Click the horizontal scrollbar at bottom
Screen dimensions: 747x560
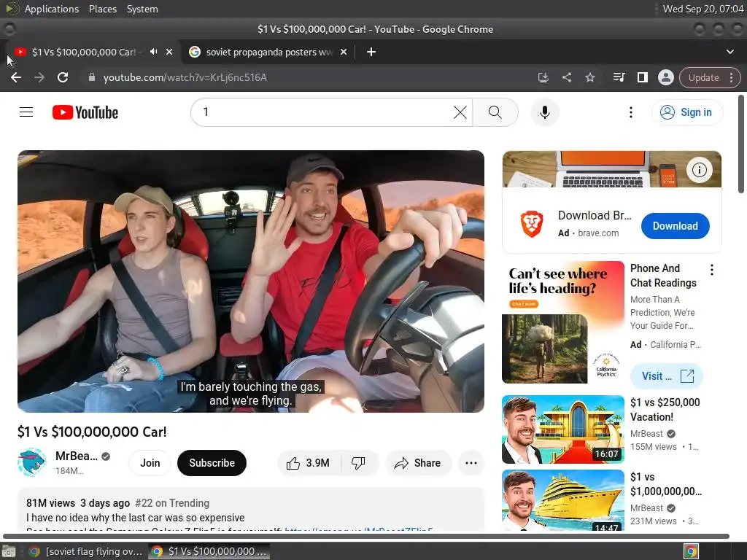pos(366,536)
